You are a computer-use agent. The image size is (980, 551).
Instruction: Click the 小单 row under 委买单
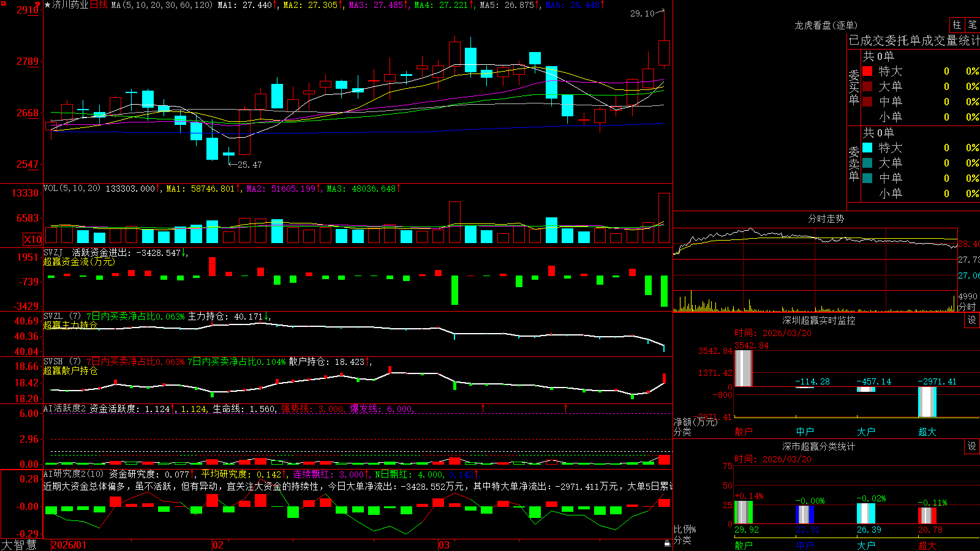tap(921, 116)
